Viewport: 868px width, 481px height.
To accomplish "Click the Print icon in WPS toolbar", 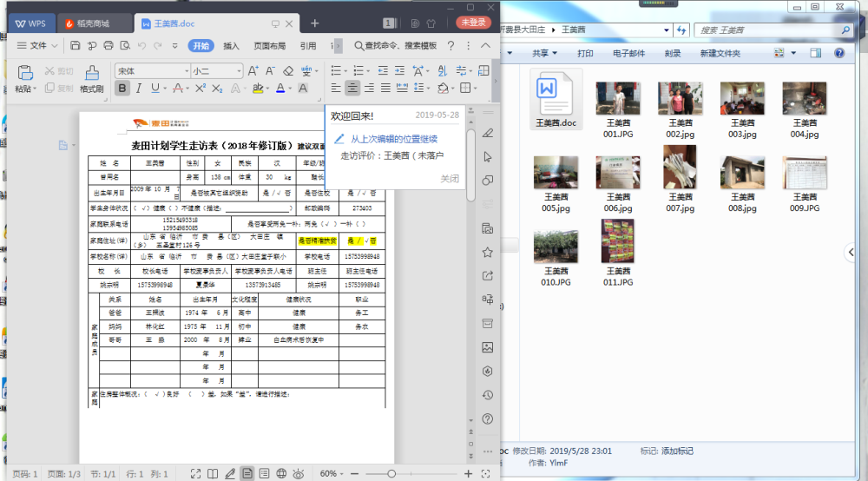I will (108, 45).
